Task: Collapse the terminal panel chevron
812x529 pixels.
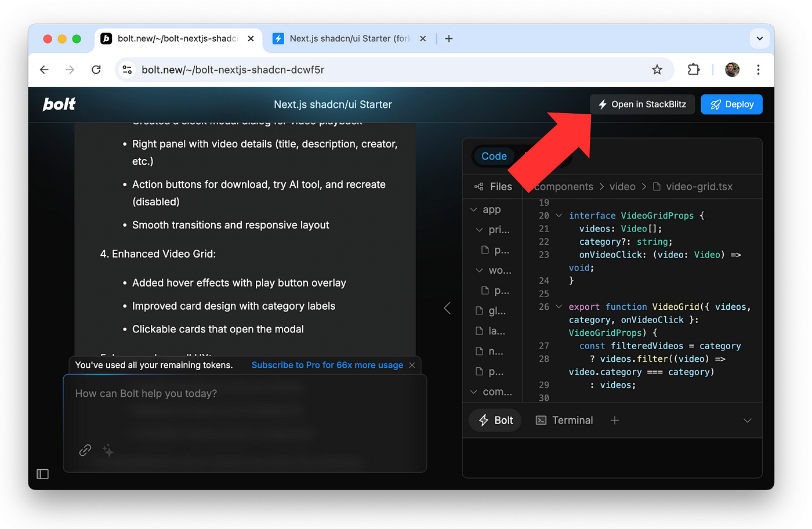Action: [747, 421]
